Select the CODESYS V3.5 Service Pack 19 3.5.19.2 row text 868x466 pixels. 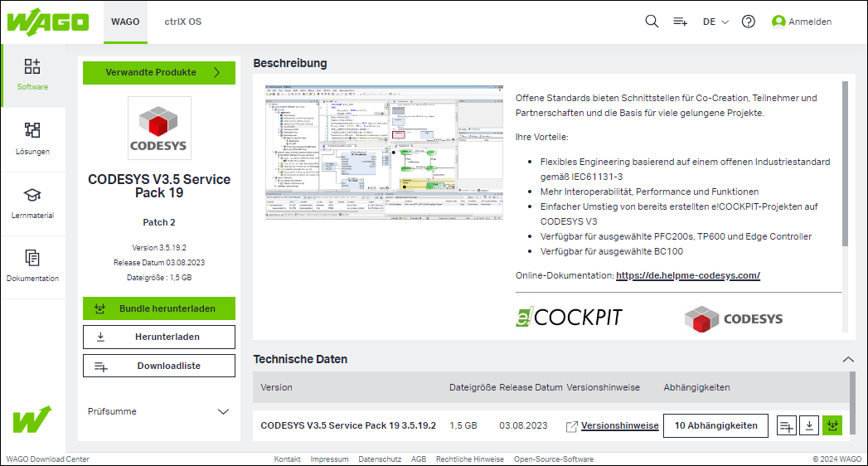click(x=348, y=425)
